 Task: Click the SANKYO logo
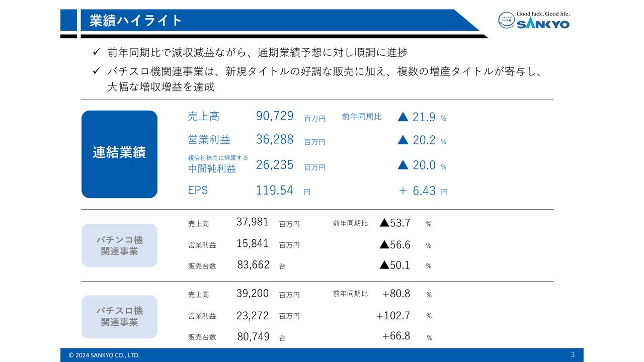534,21
